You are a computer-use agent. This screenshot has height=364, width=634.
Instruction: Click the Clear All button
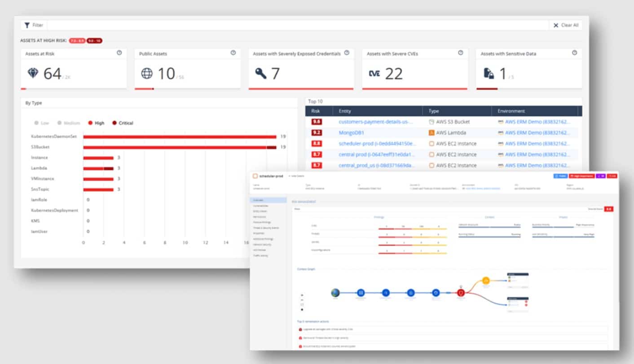coord(565,25)
